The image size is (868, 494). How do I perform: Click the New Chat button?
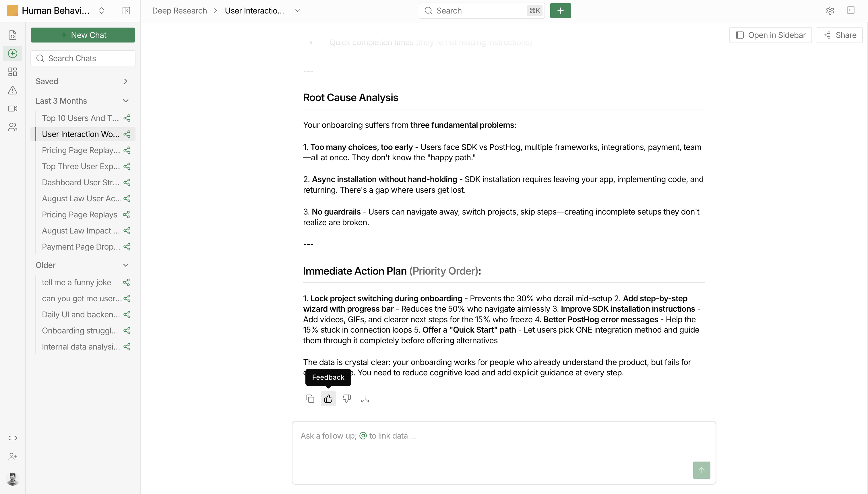point(83,35)
